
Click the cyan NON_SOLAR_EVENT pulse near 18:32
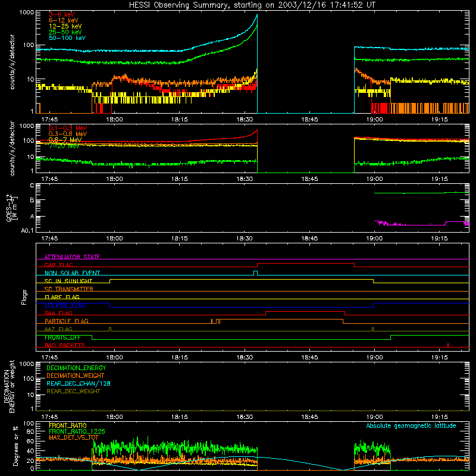point(256,273)
